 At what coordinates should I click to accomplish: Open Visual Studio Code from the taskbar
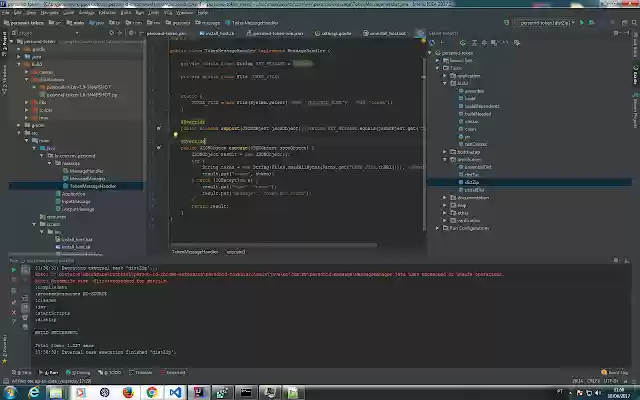click(x=176, y=393)
